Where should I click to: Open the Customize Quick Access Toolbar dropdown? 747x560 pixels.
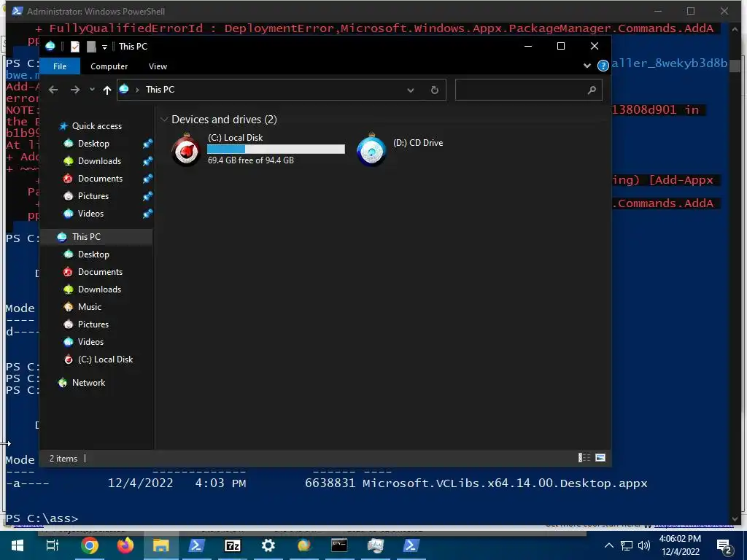pyautogui.click(x=104, y=47)
